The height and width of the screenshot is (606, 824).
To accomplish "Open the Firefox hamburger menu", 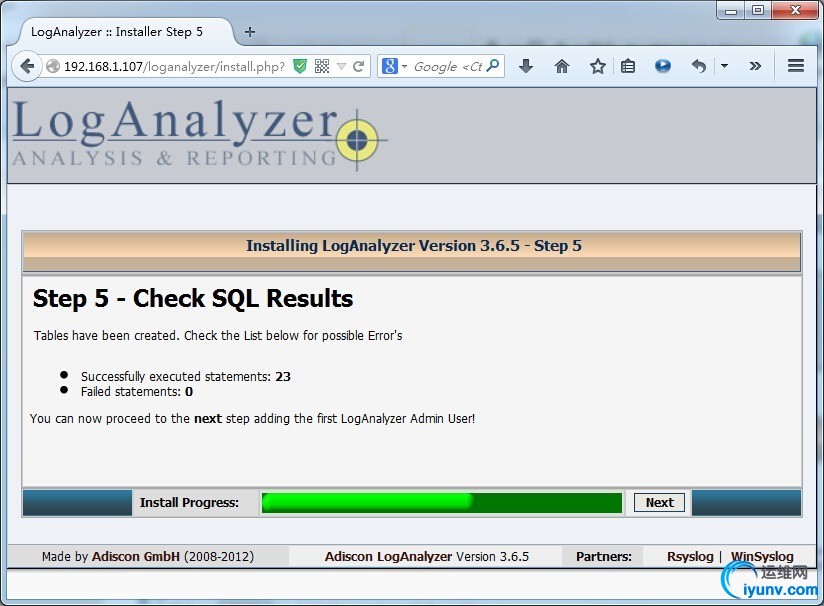I will (796, 66).
